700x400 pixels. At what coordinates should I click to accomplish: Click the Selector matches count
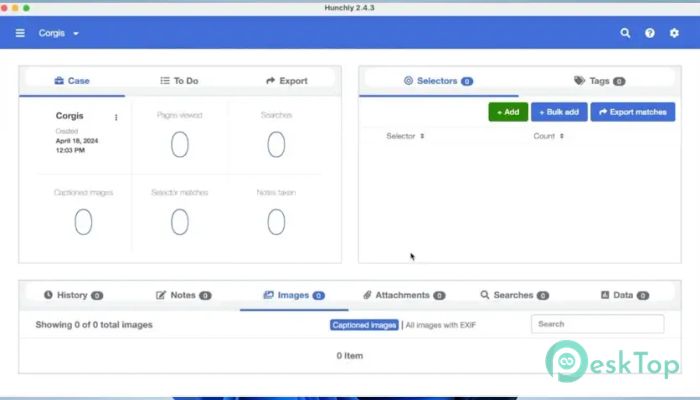coord(179,222)
